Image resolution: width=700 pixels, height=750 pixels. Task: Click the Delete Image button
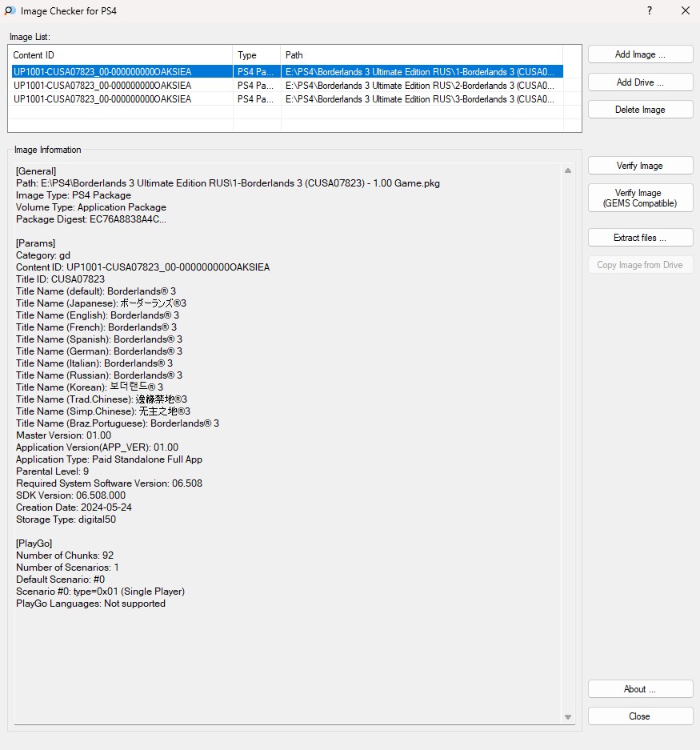(x=640, y=110)
